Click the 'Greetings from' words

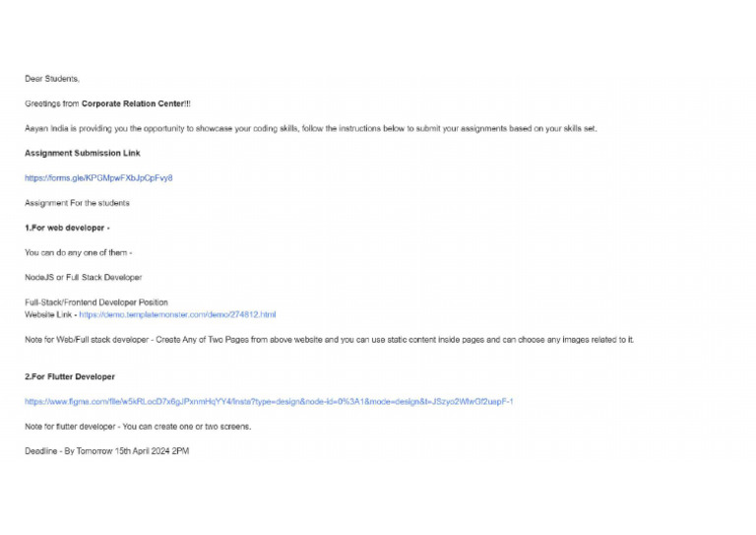tap(52, 103)
